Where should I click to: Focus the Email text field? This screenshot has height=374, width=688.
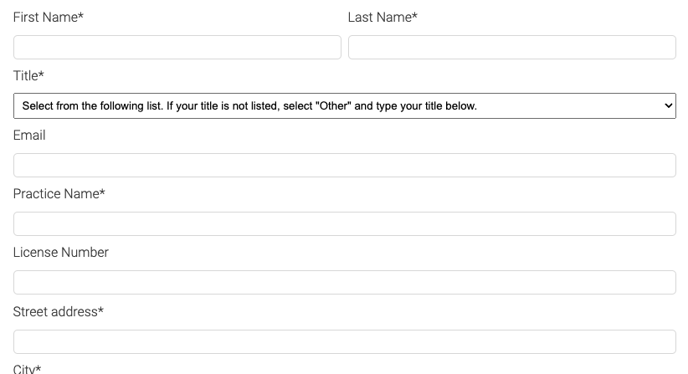pos(344,165)
